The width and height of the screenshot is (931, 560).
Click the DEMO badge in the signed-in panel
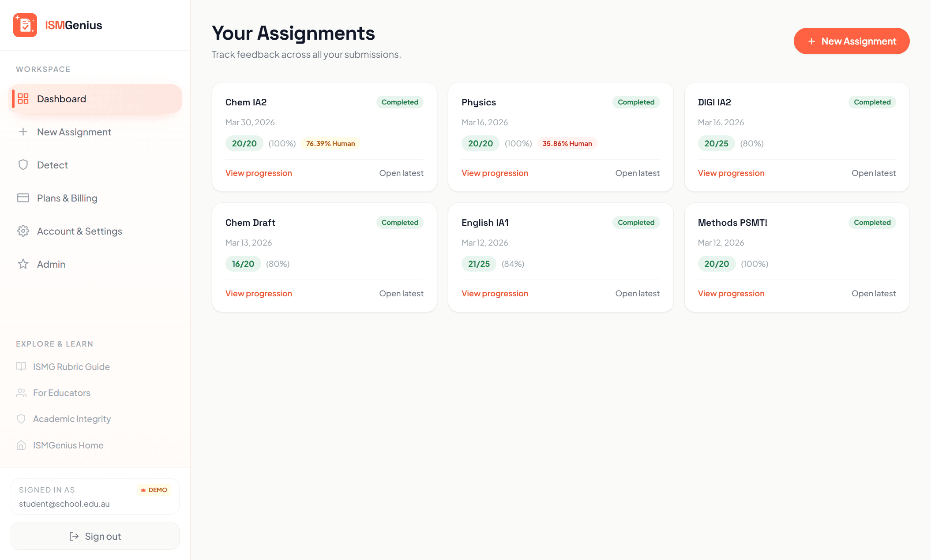click(154, 489)
